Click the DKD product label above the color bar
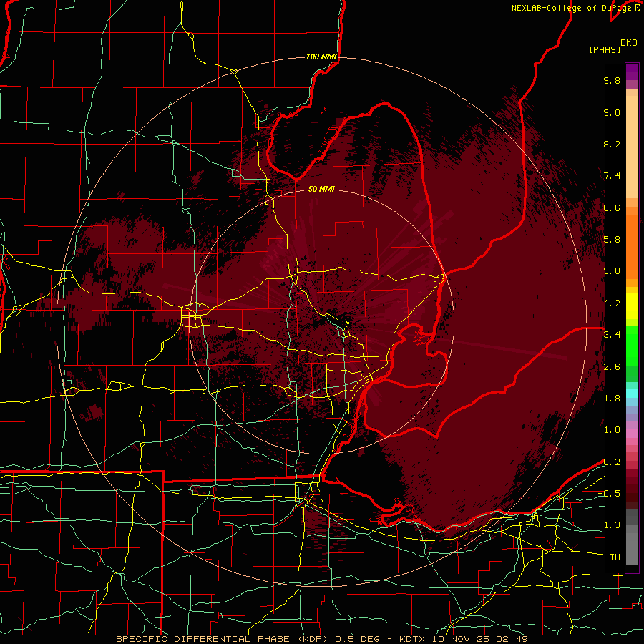The image size is (644, 644). 629,43
